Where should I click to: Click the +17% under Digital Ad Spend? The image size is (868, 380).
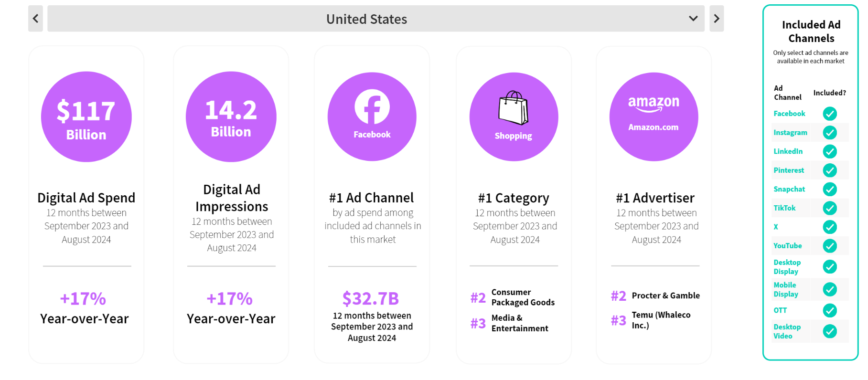[83, 298]
